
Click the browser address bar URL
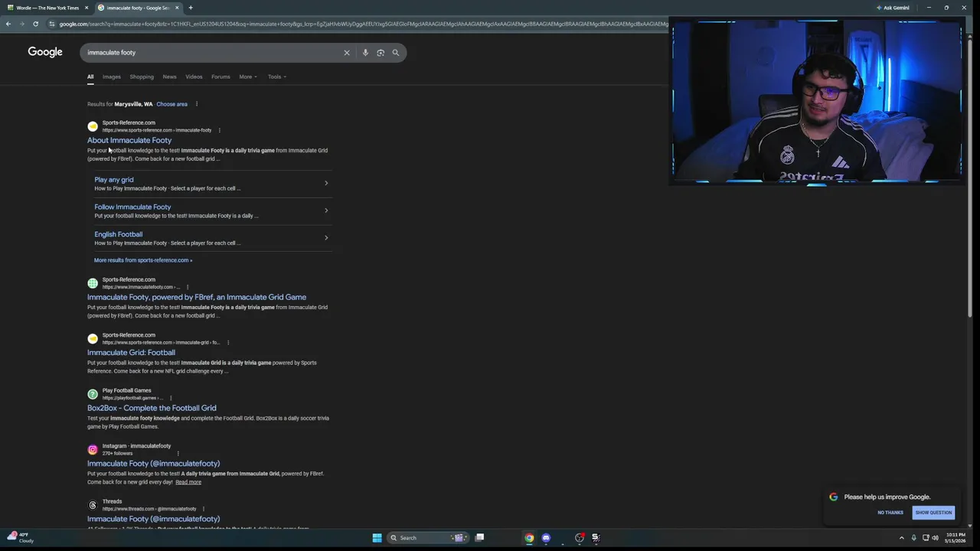pyautogui.click(x=364, y=24)
